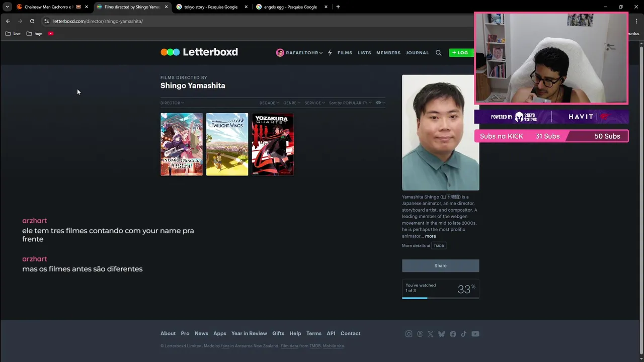Image resolution: width=644 pixels, height=362 pixels.
Task: Open Year in Review footer link
Action: [x=249, y=333]
